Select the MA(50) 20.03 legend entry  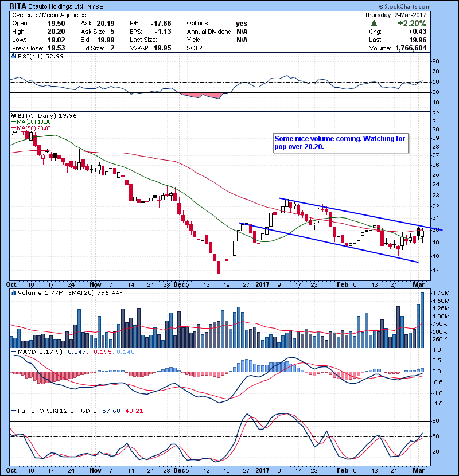pyautogui.click(x=31, y=128)
